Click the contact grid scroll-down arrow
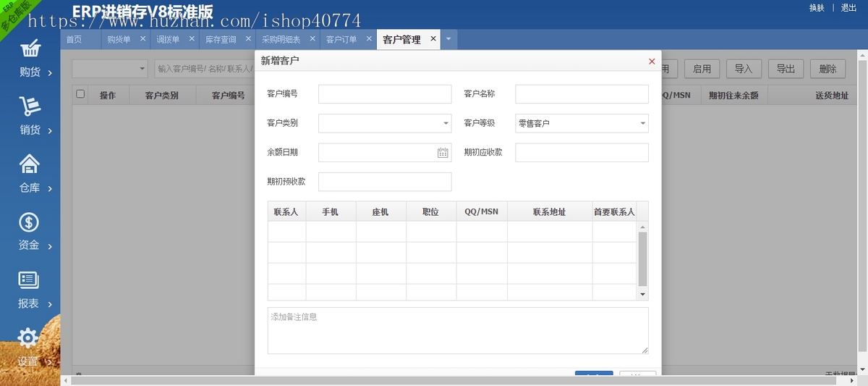The width and height of the screenshot is (868, 386). [x=642, y=295]
